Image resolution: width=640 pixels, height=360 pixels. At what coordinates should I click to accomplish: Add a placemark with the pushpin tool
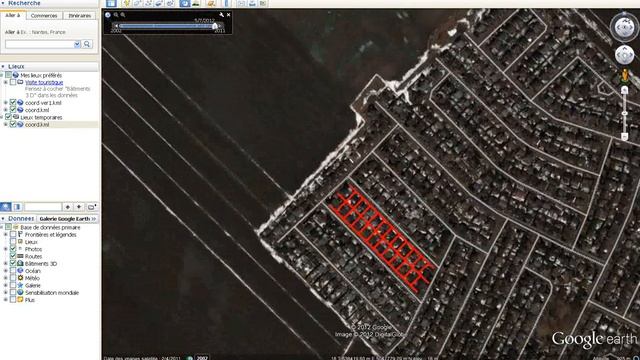pyautogui.click(x=127, y=3)
